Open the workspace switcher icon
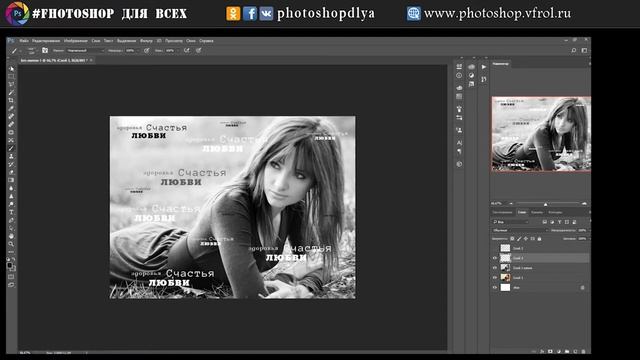This screenshot has width=640, height=360. (584, 50)
